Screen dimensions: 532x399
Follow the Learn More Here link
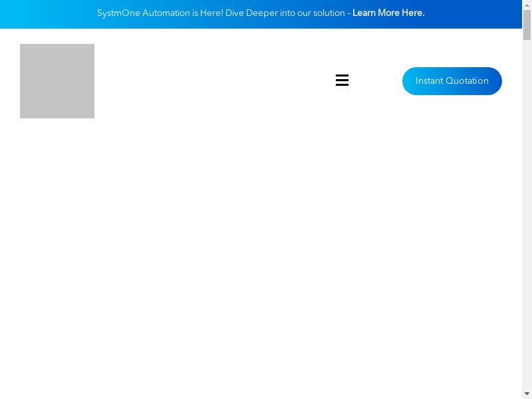tap(388, 13)
